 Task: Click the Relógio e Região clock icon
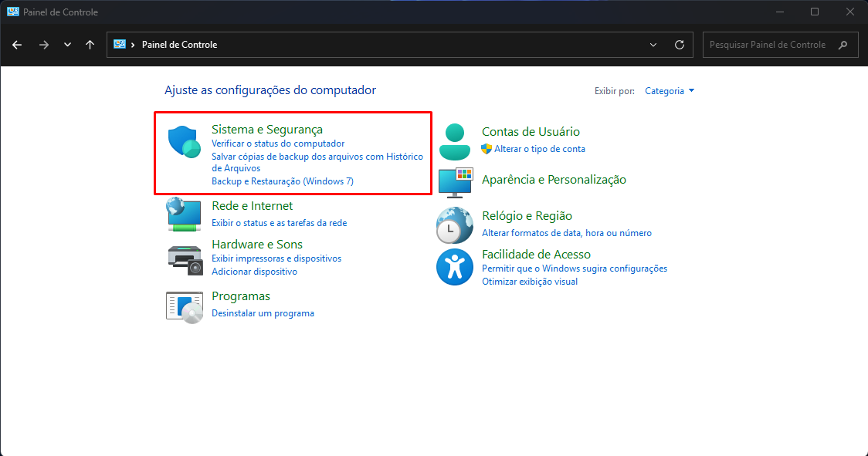pos(455,225)
